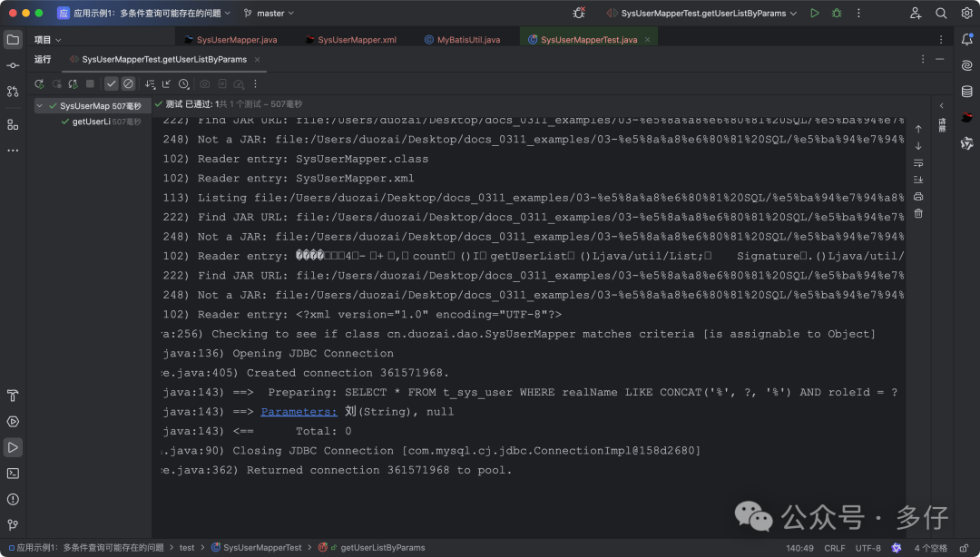Open the Project tool window folder icon
This screenshot has height=557, width=980.
(13, 40)
